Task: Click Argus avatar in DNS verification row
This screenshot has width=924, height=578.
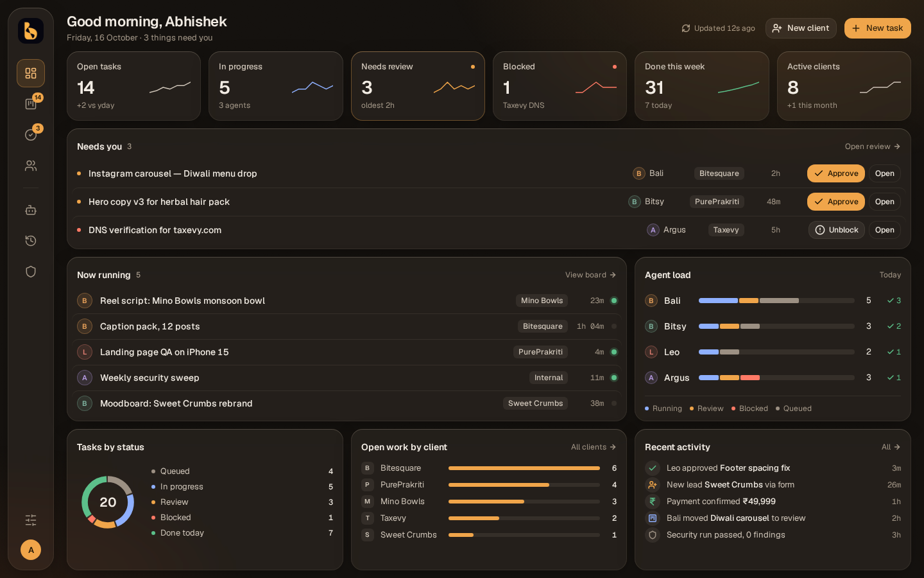Action: click(x=653, y=230)
